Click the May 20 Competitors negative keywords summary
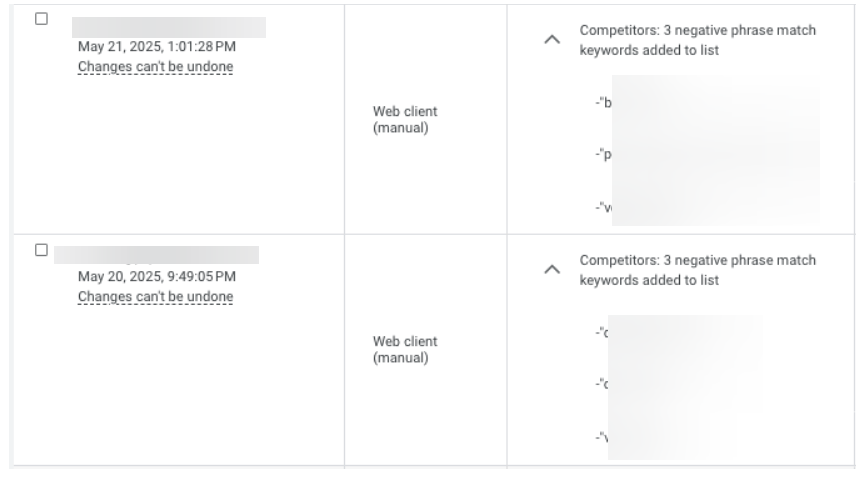 pyautogui.click(x=697, y=270)
